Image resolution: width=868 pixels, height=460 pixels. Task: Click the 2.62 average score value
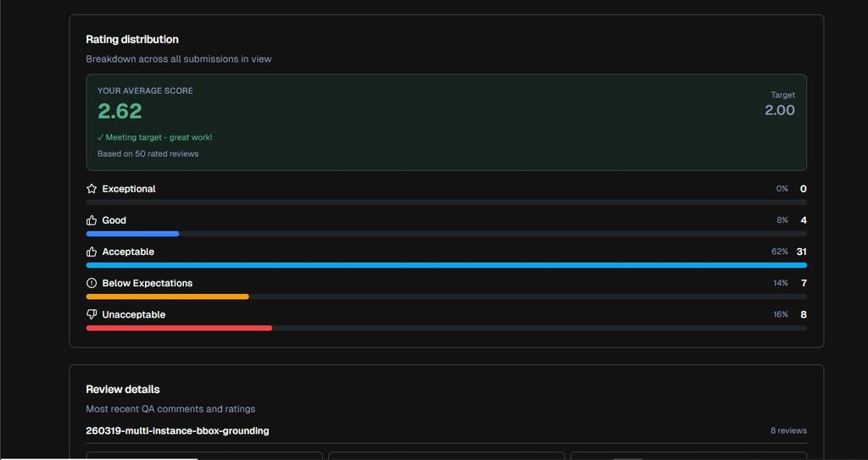click(120, 111)
